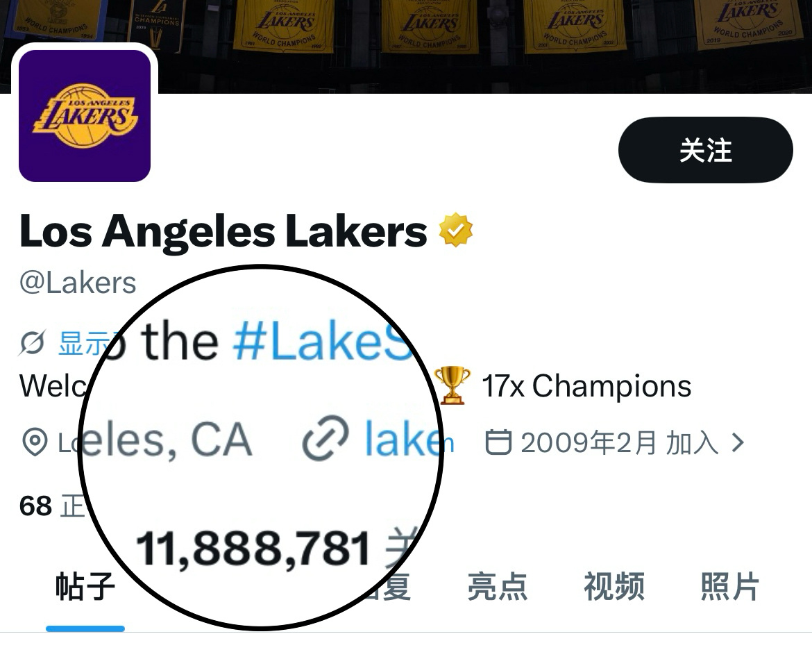Click the trophy emoji in bio

(x=452, y=385)
